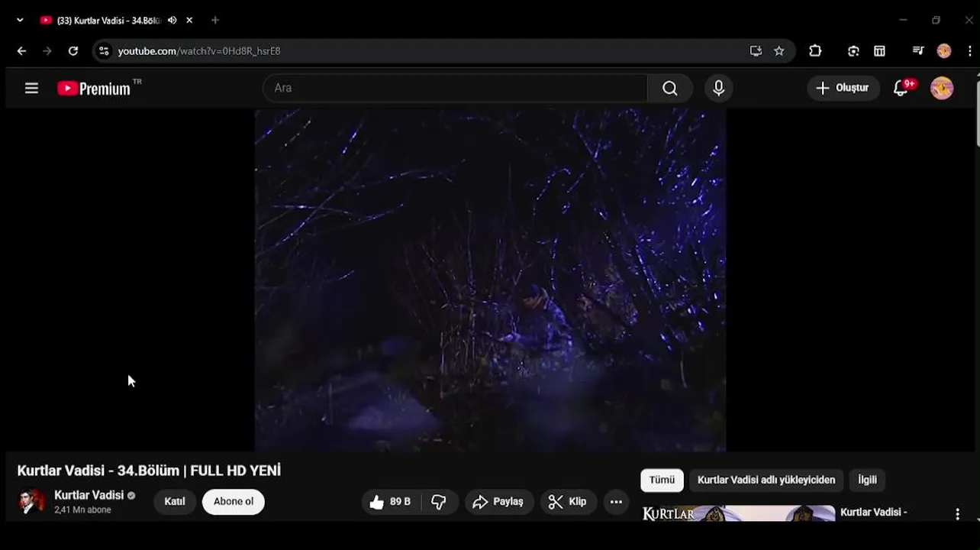Like the video with 89 B thumbs-up
980x550 pixels.
tap(390, 502)
